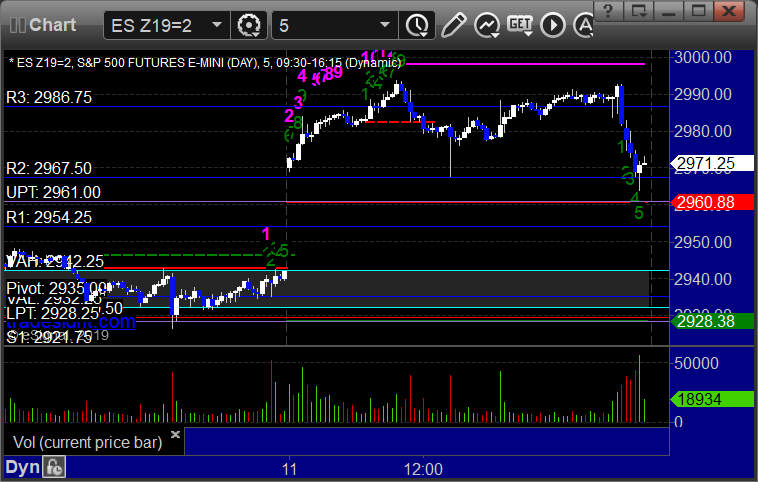
Task: Click the play replay button icon
Action: pyautogui.click(x=553, y=25)
